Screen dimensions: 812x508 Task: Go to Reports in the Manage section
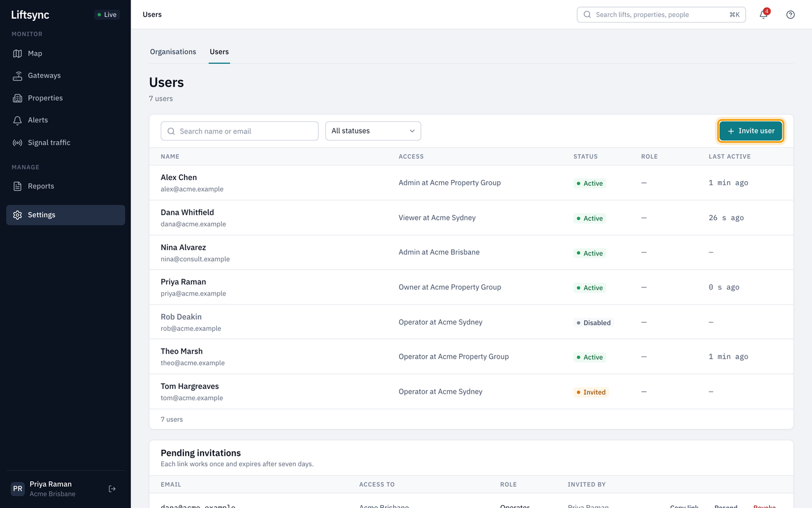coord(66,186)
